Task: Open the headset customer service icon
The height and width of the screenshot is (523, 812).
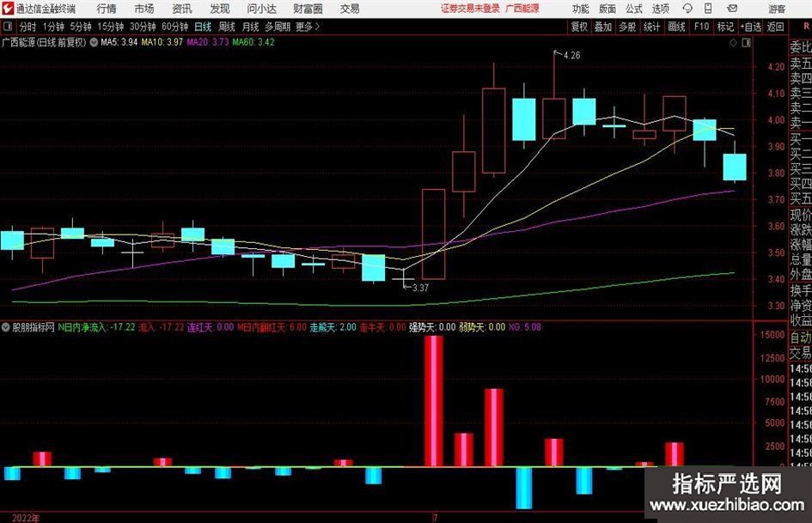Action: click(687, 9)
